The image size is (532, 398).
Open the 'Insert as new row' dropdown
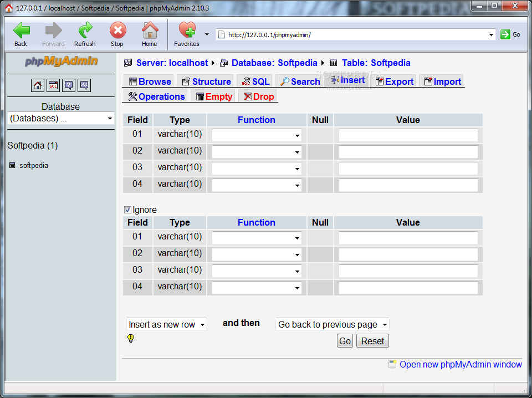[167, 324]
